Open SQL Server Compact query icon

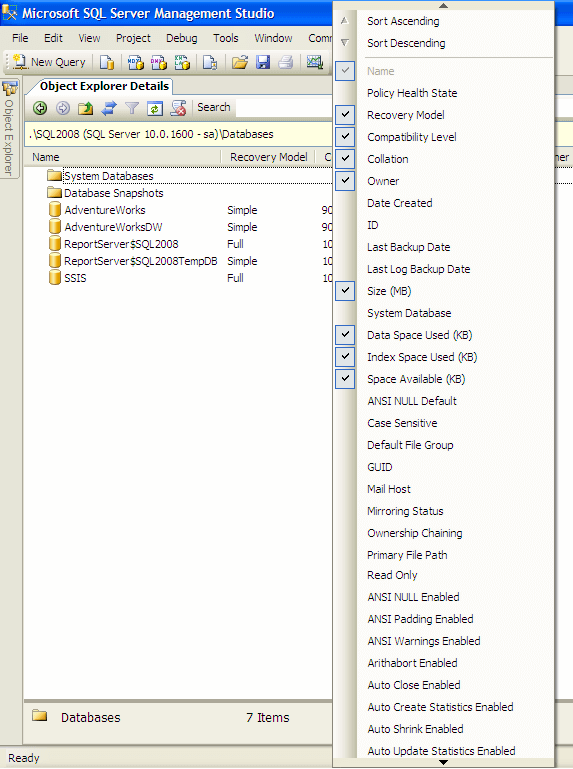[210, 62]
